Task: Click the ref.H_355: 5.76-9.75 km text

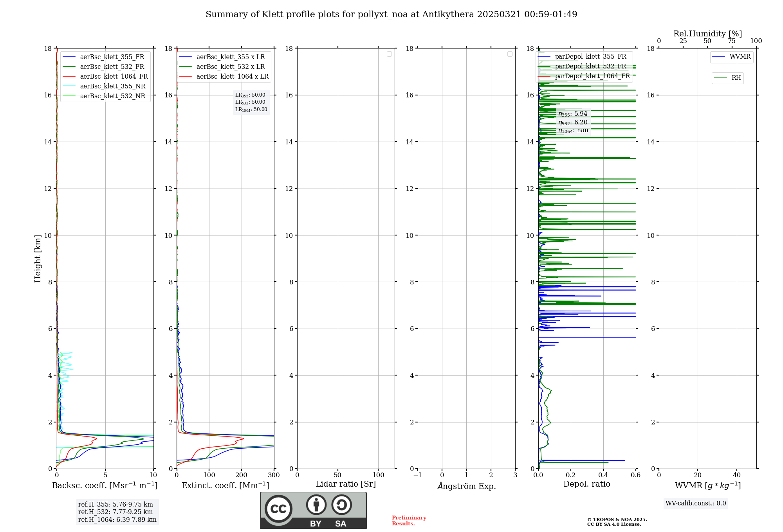Action: coord(115,505)
